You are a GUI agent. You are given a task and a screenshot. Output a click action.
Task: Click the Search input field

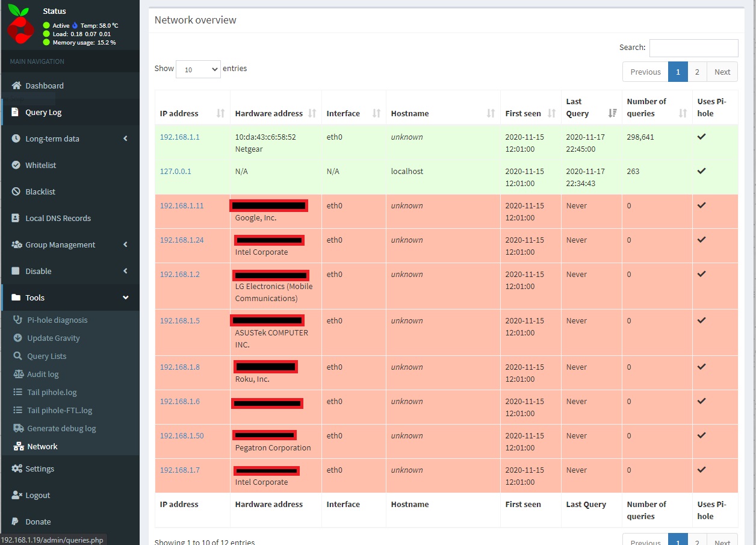pos(693,48)
